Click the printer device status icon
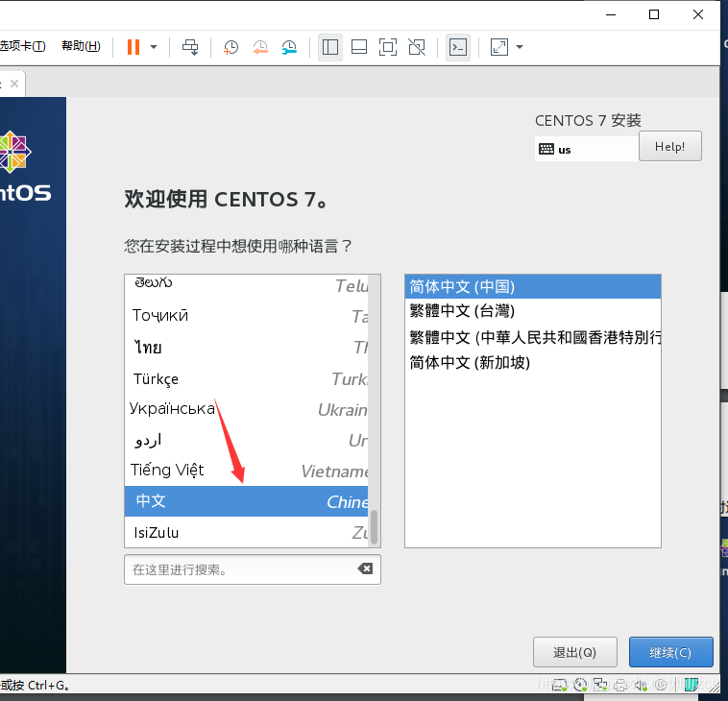This screenshot has width=728, height=701. [x=621, y=686]
